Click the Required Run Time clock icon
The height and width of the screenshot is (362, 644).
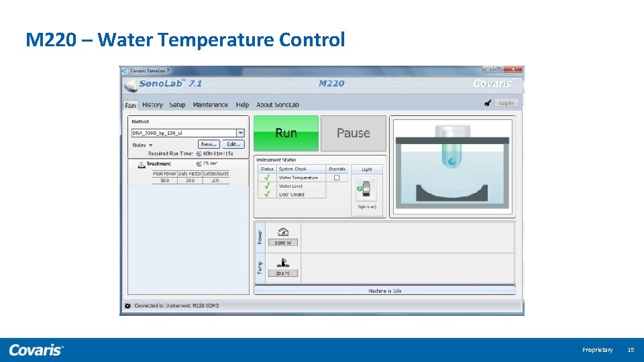pyautogui.click(x=199, y=154)
